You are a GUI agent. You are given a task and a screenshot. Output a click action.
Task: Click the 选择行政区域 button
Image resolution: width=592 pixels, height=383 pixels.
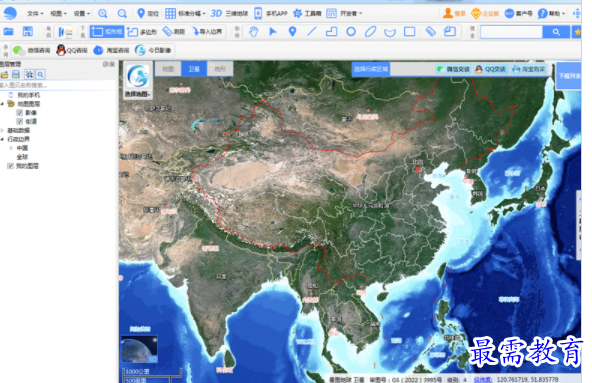[371, 69]
